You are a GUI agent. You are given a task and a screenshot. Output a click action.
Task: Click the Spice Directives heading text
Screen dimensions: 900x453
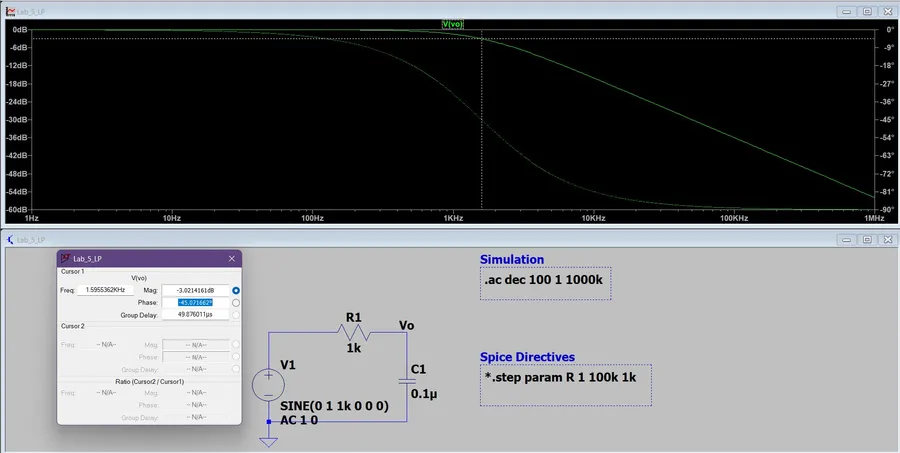coord(527,357)
